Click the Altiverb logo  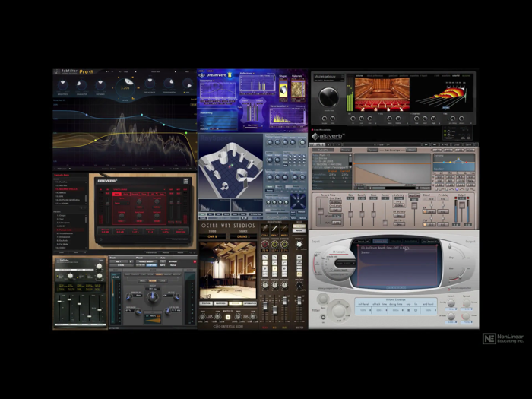328,136
